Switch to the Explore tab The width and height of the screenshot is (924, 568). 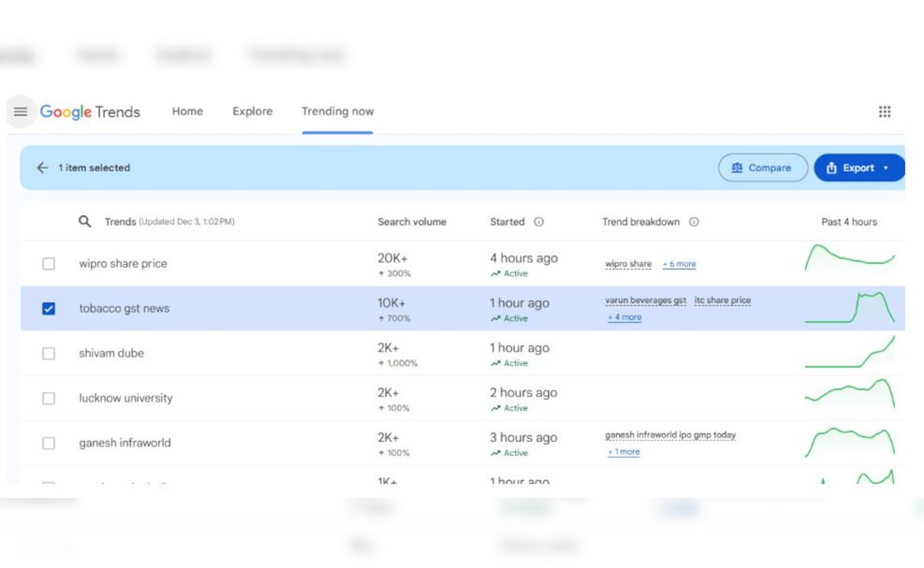click(x=253, y=112)
